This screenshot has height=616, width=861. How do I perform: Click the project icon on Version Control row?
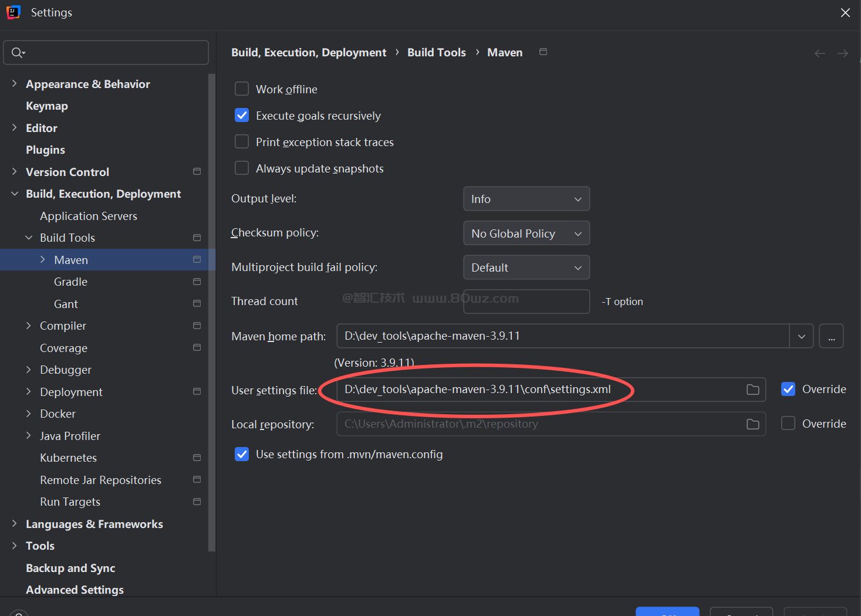pos(197,171)
